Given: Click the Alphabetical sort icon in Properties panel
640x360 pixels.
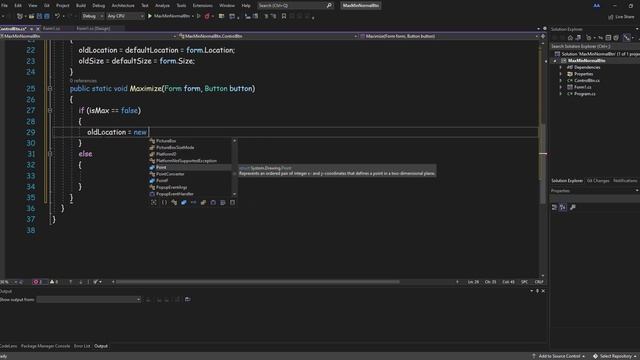Looking at the screenshot, I should [563, 207].
